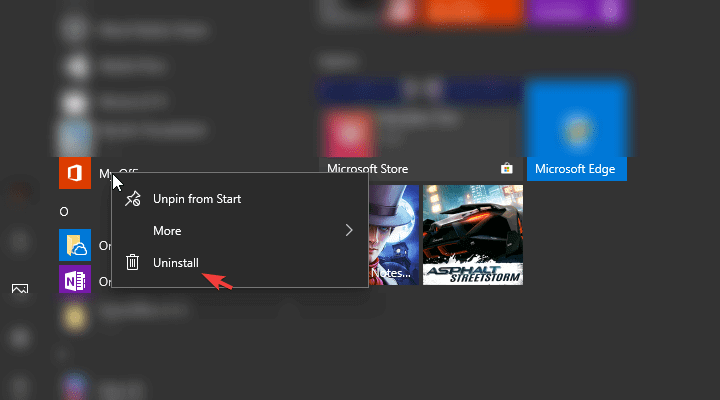Click the trash can Uninstall icon

click(x=132, y=262)
